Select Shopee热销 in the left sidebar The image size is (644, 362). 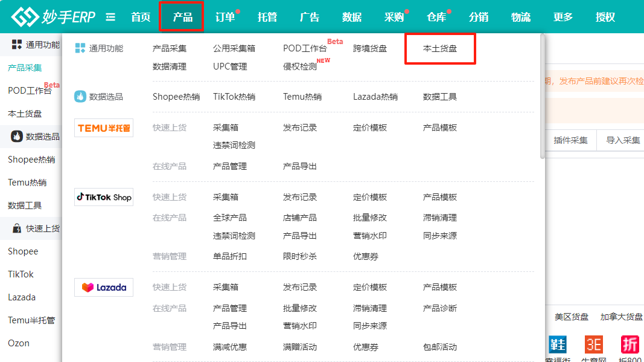31,160
